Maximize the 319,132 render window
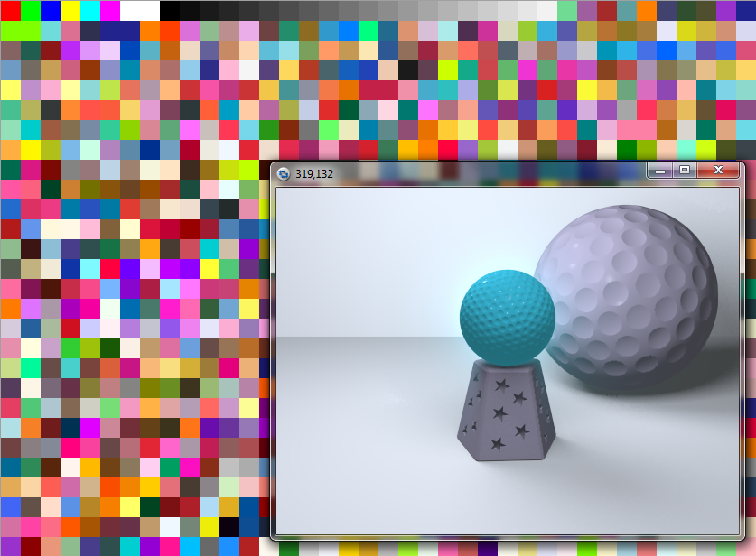Screen dimensions: 756x556 coord(684,170)
